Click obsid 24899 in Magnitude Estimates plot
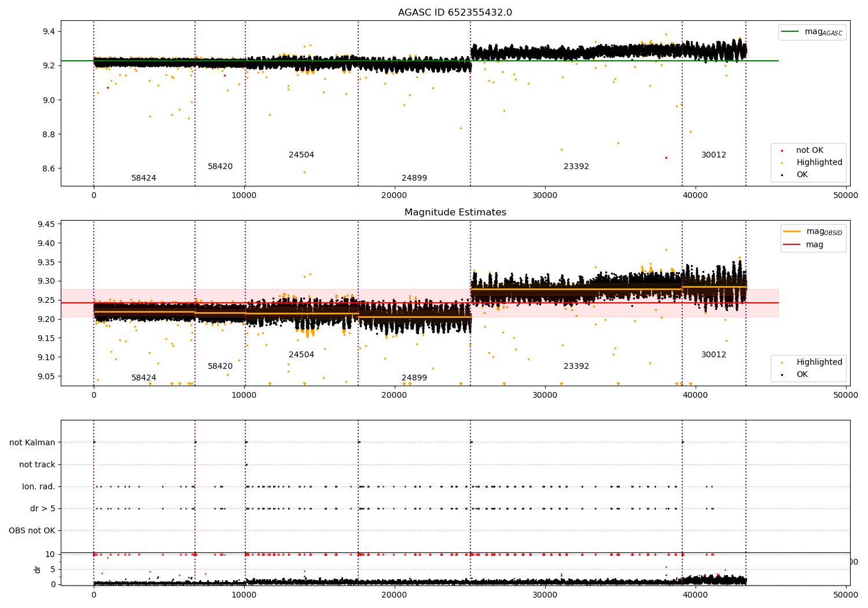 [x=414, y=378]
